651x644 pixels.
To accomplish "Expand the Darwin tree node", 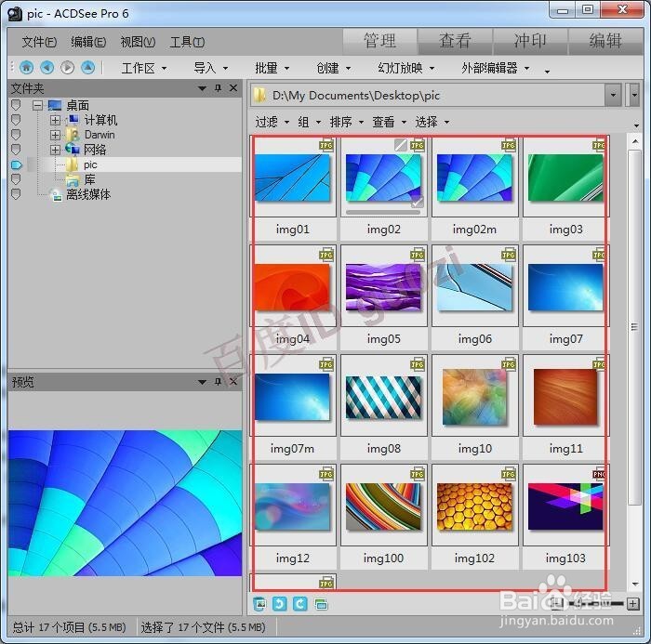I will coord(55,136).
